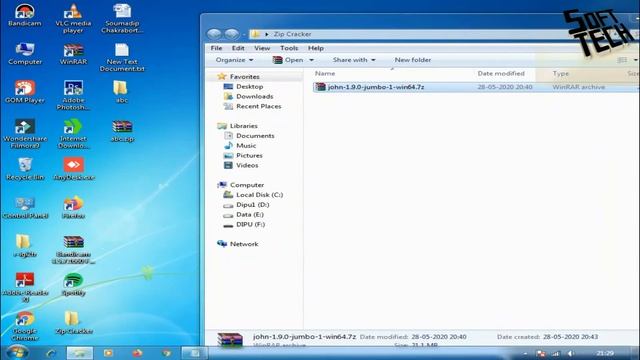This screenshot has height=360, width=640.
Task: Select the WinRAR desktop icon
Action: tap(73, 53)
